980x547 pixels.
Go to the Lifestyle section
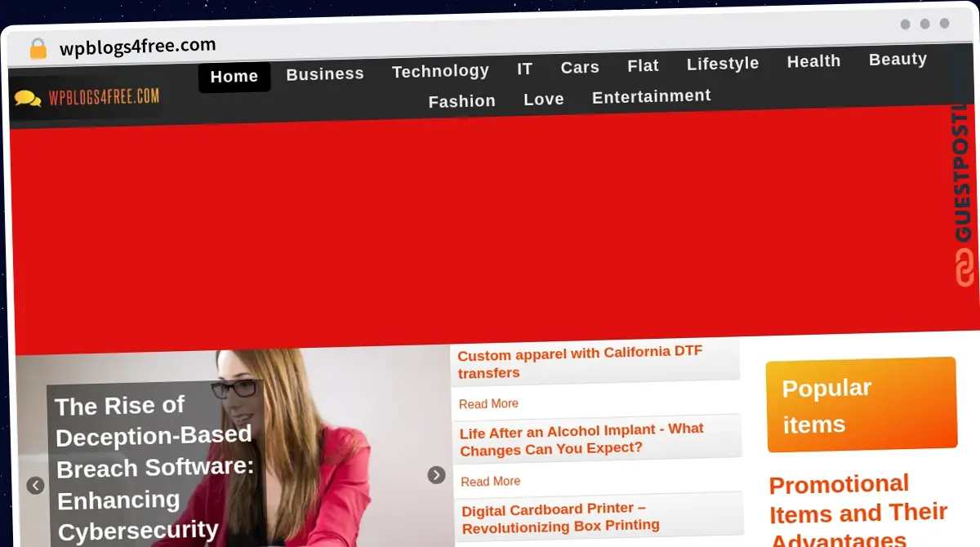723,64
